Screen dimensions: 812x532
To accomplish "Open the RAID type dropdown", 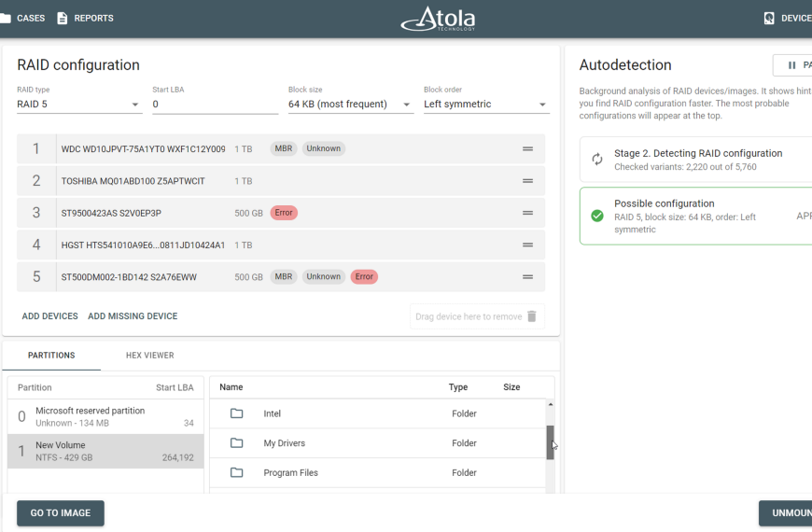I will (79, 105).
